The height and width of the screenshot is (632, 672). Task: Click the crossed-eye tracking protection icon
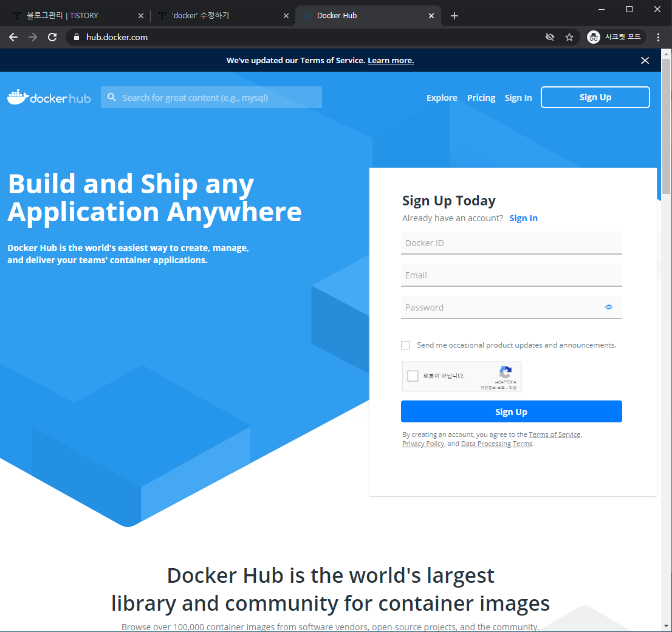[550, 37]
